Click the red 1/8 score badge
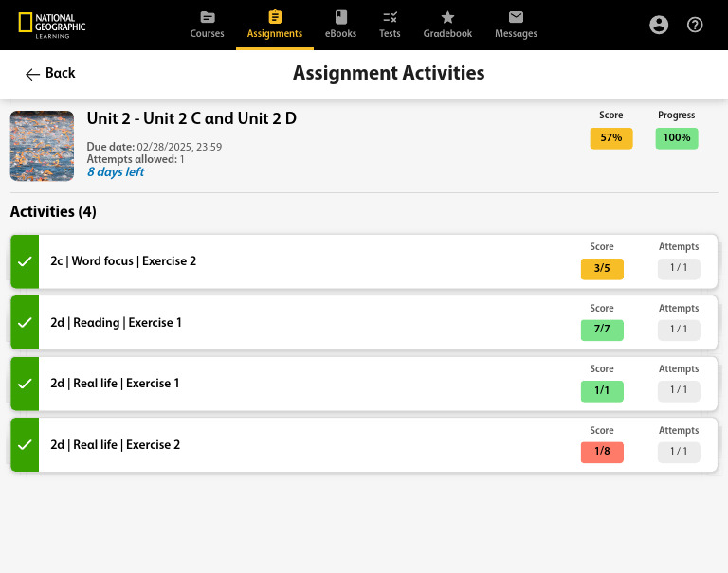 click(602, 452)
